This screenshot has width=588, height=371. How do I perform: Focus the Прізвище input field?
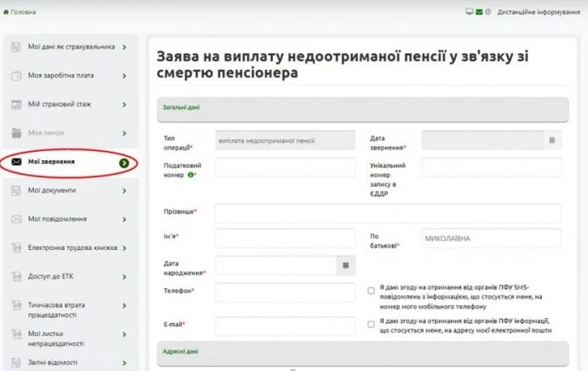(x=388, y=213)
